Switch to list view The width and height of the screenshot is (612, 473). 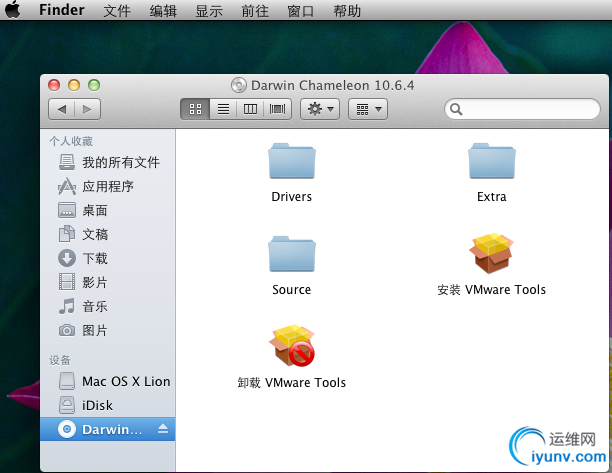(223, 109)
